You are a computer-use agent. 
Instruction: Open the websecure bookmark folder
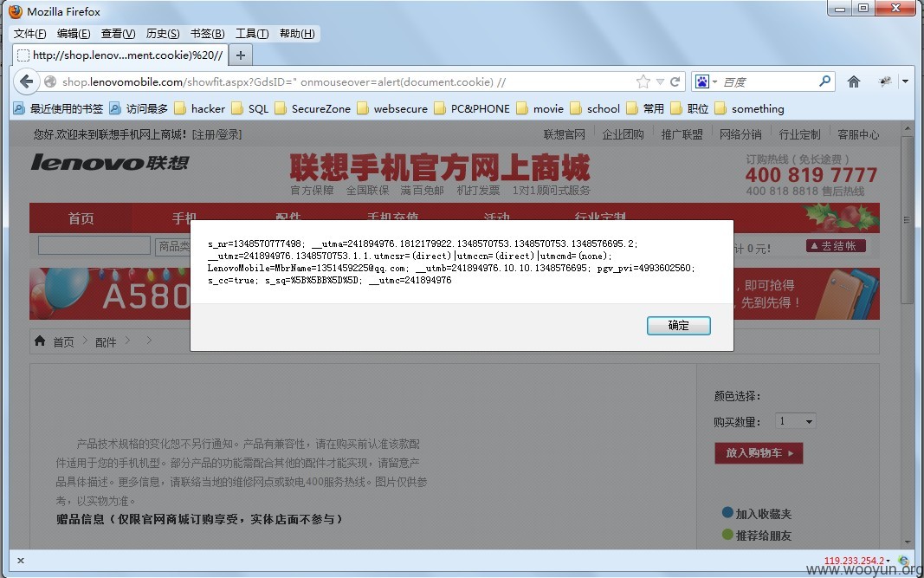pos(392,108)
